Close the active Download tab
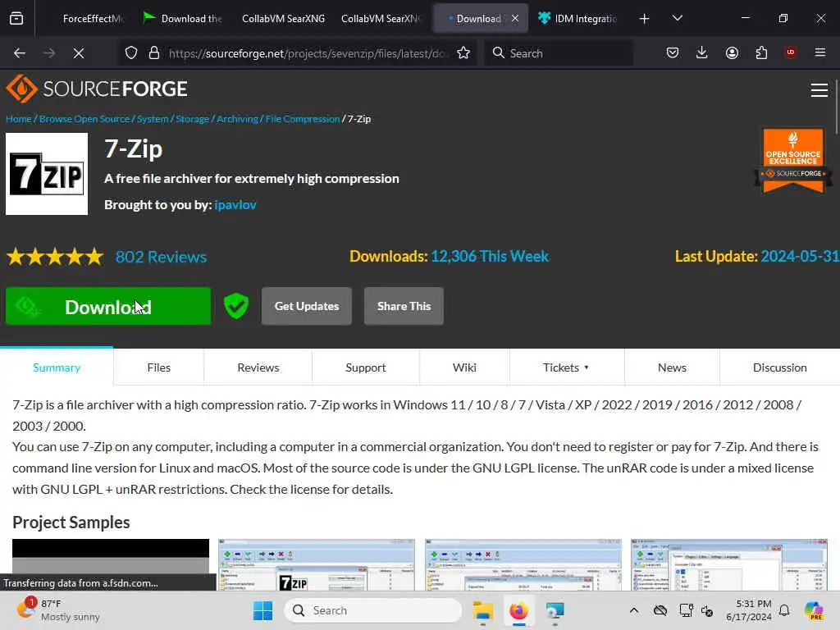Screen dimensions: 840x630 click(x=515, y=18)
